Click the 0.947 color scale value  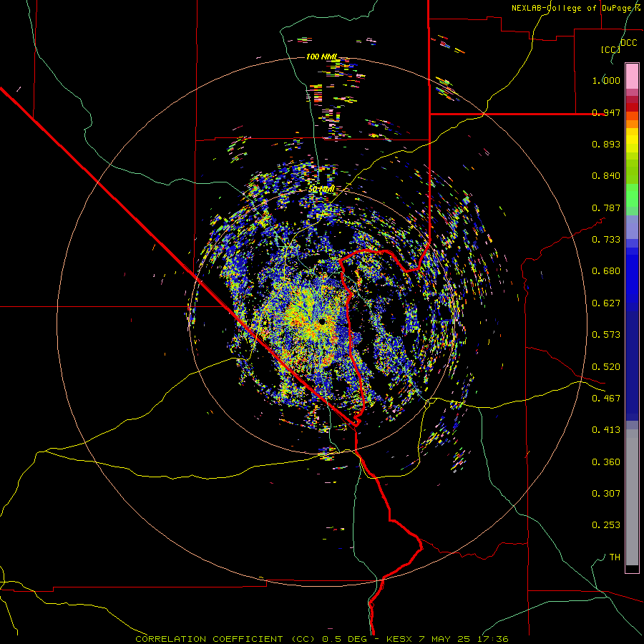[606, 112]
